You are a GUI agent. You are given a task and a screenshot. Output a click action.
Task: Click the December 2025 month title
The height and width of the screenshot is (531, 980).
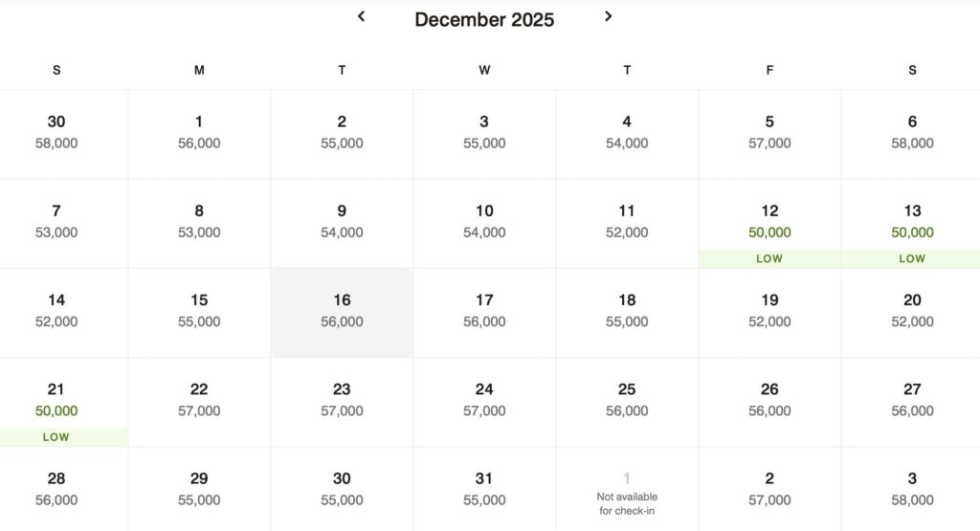tap(484, 19)
